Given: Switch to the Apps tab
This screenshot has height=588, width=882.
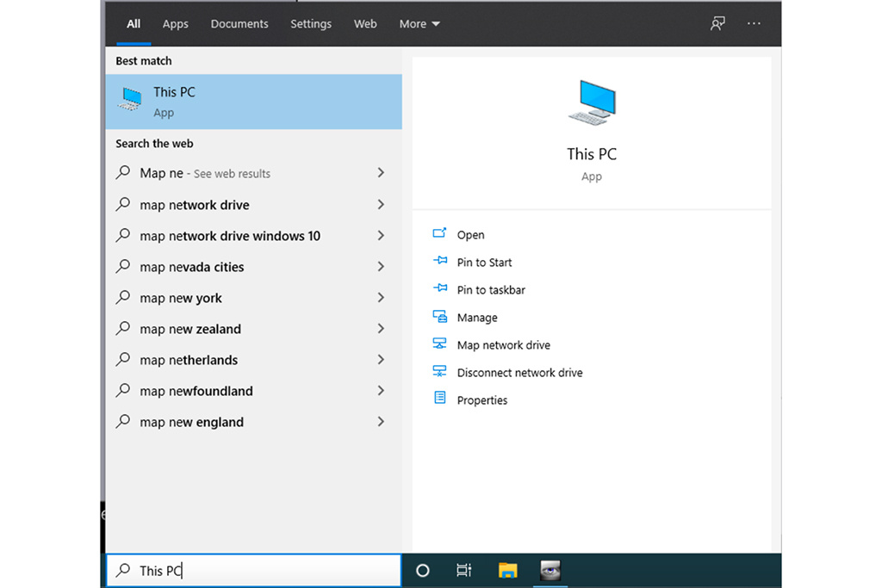Looking at the screenshot, I should pyautogui.click(x=175, y=24).
